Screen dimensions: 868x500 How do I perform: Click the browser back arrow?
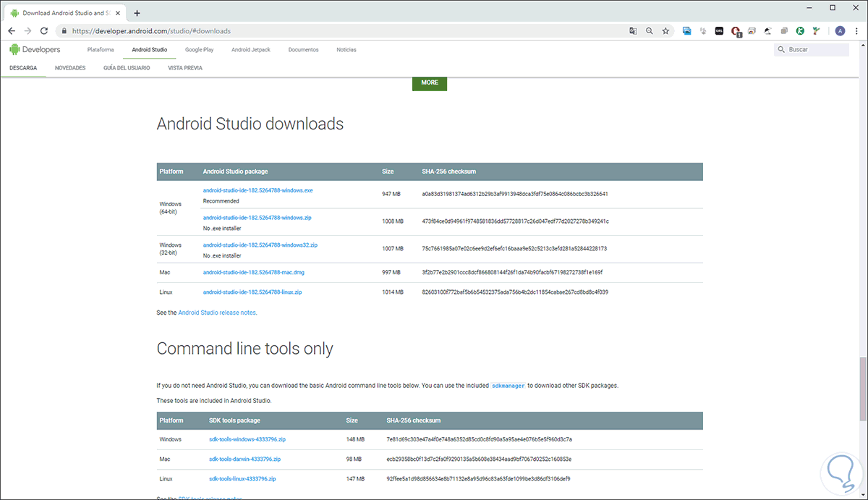12,31
